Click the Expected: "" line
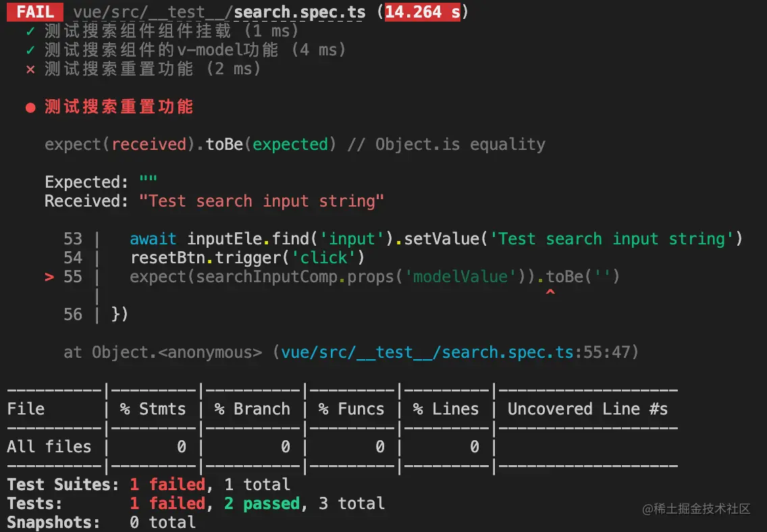Screen dimensions: 767x532 pos(101,182)
